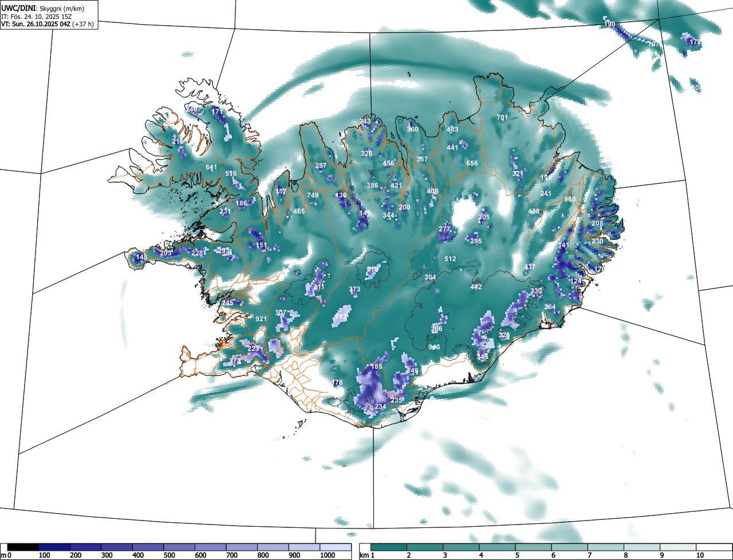Click the map value 151
Image resolution: width=733 pixels, height=560 pixels.
[261, 245]
